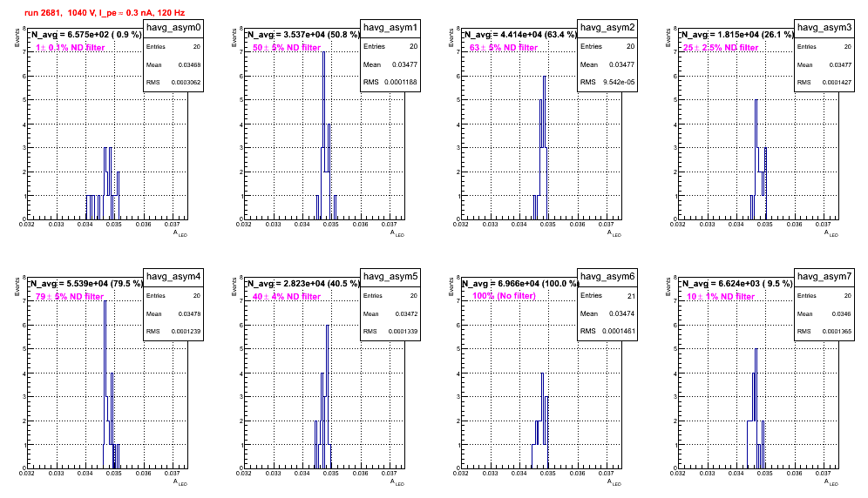
Task: Select N_avg = 1.815e+04 label
Action: pyautogui.click(x=737, y=34)
